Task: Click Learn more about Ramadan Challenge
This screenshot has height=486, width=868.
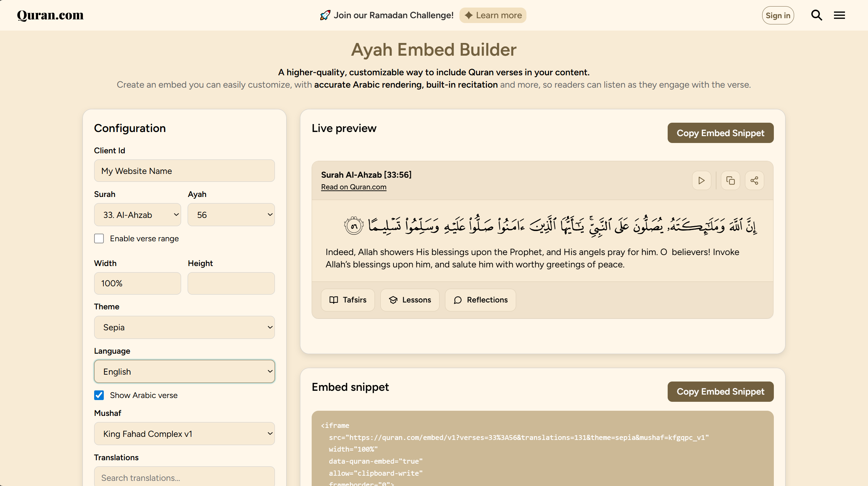Action: click(493, 15)
